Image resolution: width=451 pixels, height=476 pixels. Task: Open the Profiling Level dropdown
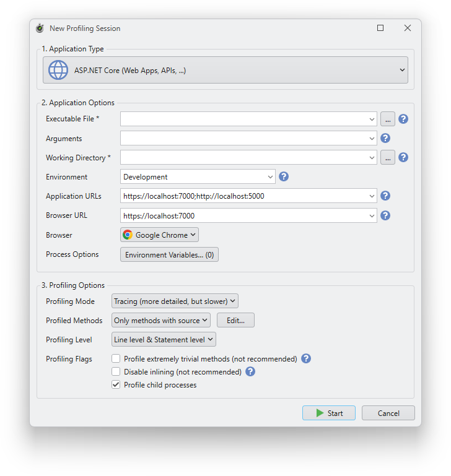coord(164,339)
